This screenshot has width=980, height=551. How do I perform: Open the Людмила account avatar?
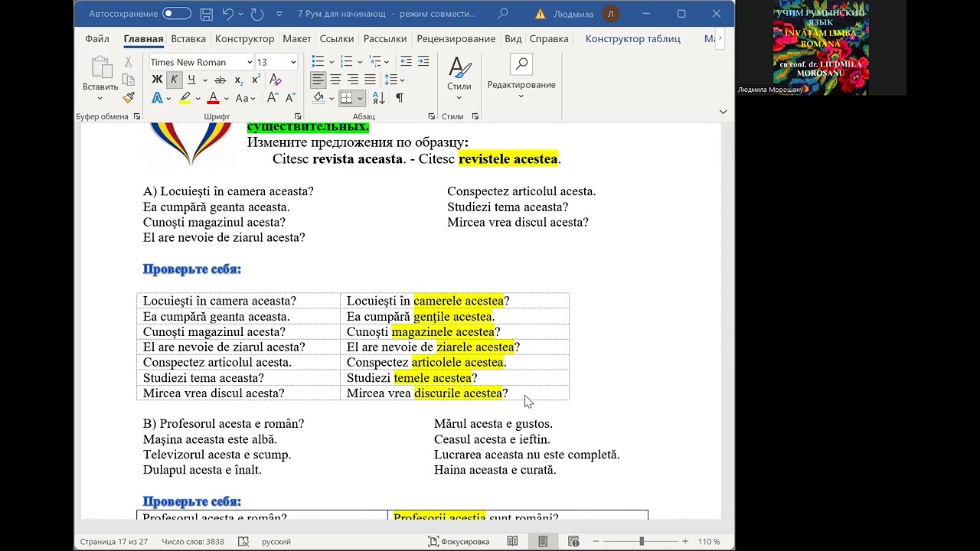click(x=610, y=14)
